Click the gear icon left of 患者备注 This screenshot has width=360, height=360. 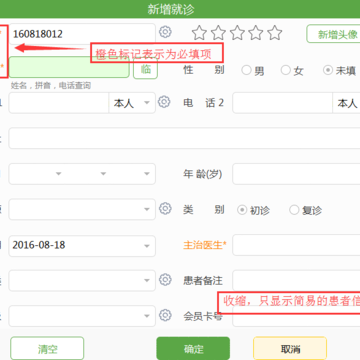[x=165, y=279]
